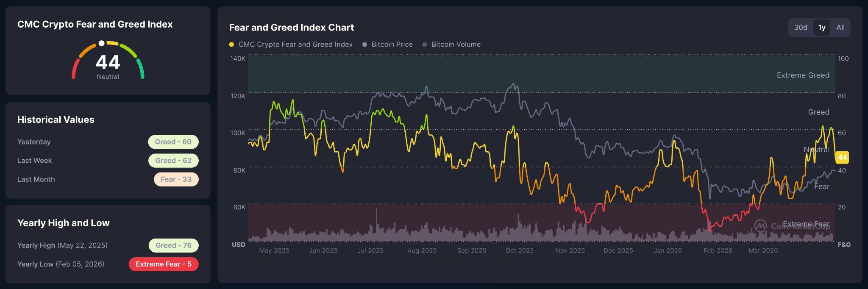
Task: Click the Historical Values heading
Action: tap(56, 119)
